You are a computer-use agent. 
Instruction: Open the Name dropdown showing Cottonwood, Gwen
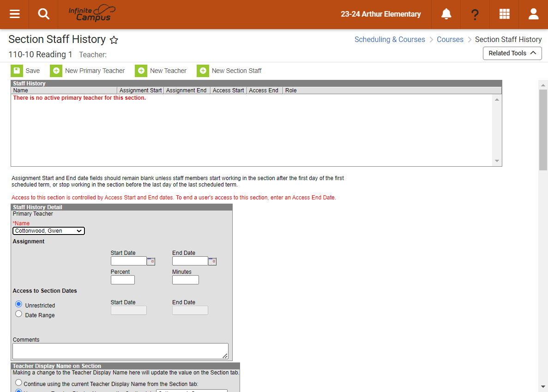[48, 230]
